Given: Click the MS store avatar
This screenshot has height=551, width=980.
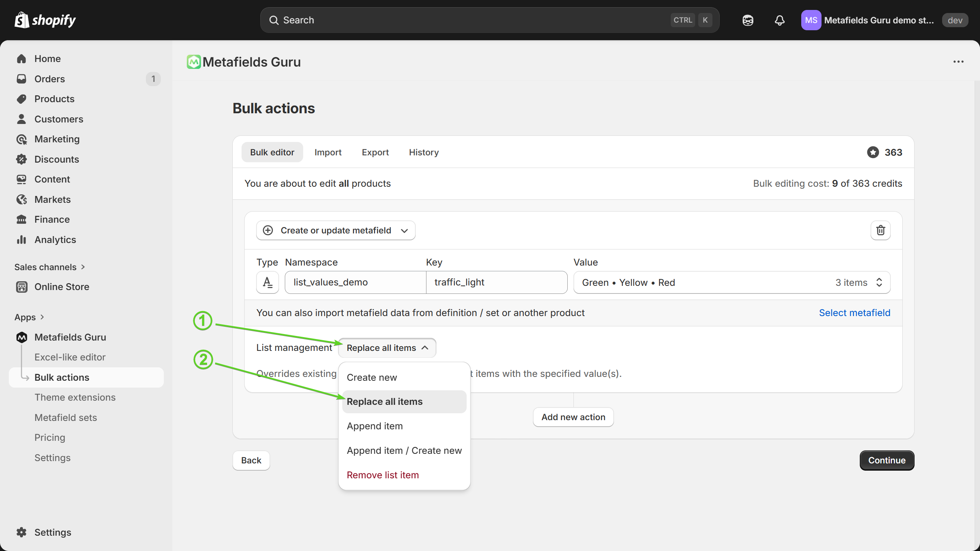Looking at the screenshot, I should coord(811,20).
